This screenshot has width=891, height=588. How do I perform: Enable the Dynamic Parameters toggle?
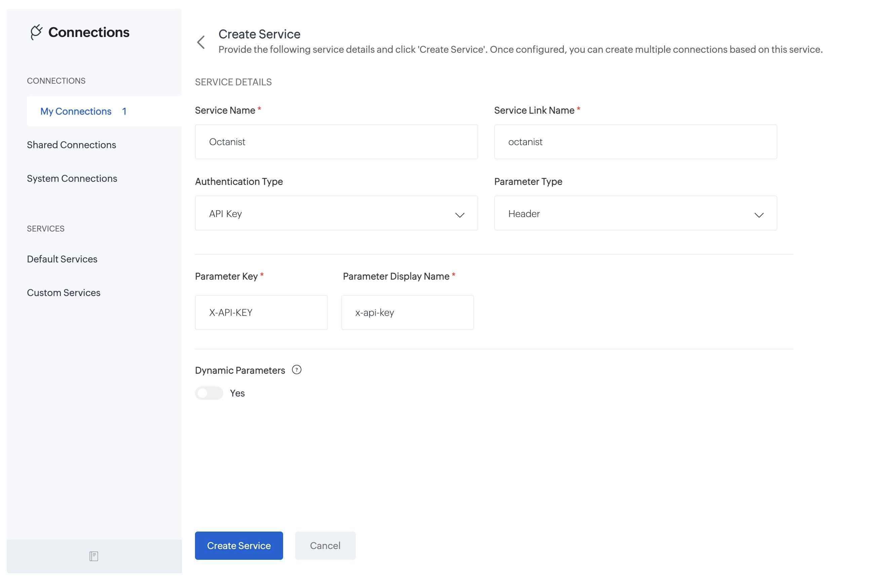(x=209, y=393)
